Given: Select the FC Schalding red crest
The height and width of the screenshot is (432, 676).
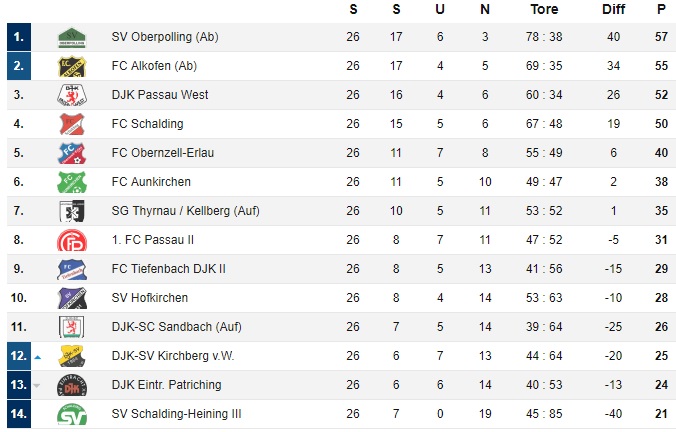Looking at the screenshot, I should point(72,124).
